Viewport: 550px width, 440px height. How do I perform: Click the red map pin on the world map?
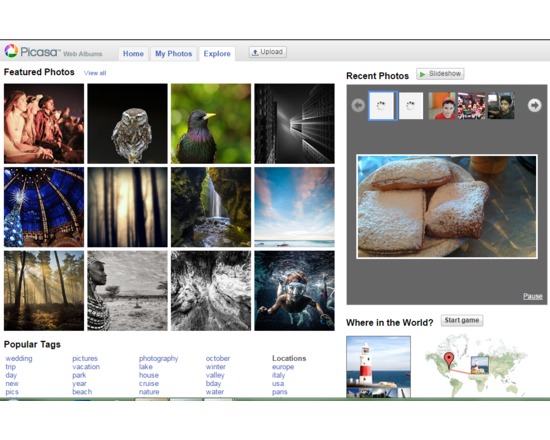point(449,360)
